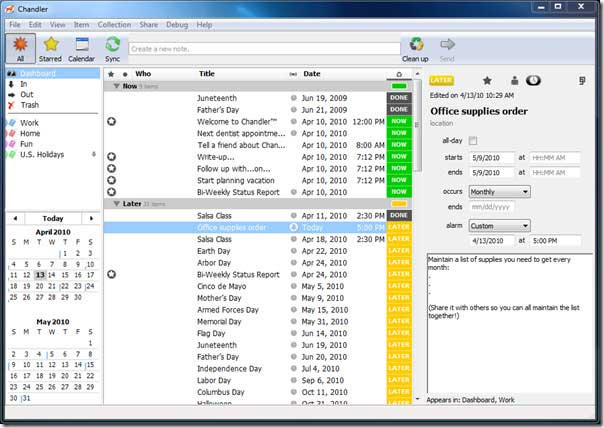
Task: Select the Dashboard collection
Action: tap(53, 73)
